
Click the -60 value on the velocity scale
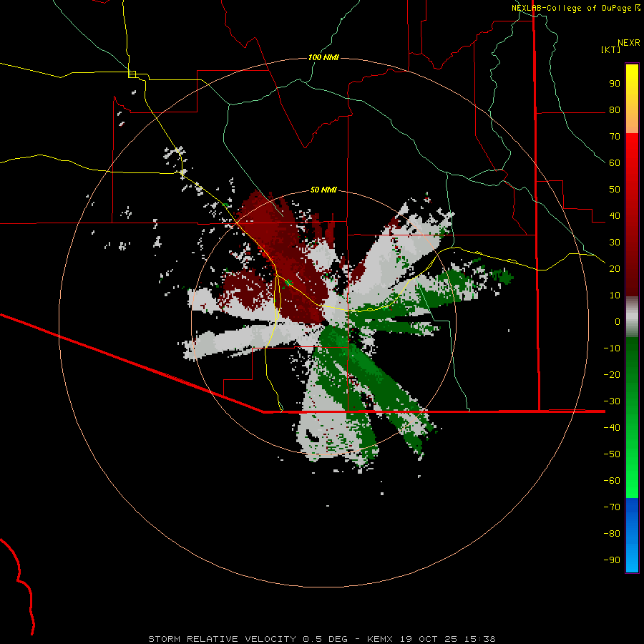pos(612,481)
